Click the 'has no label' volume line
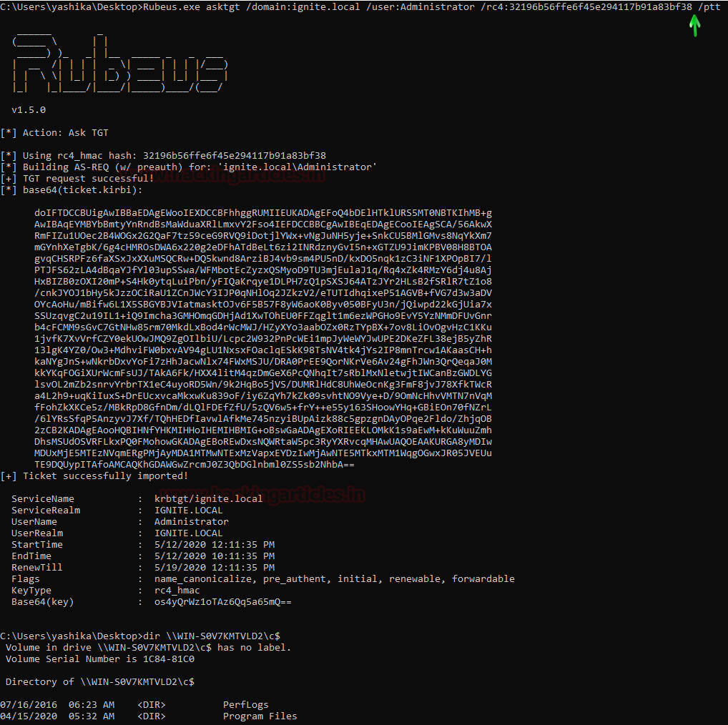Image resolution: width=728 pixels, height=725 pixels. coord(149,648)
